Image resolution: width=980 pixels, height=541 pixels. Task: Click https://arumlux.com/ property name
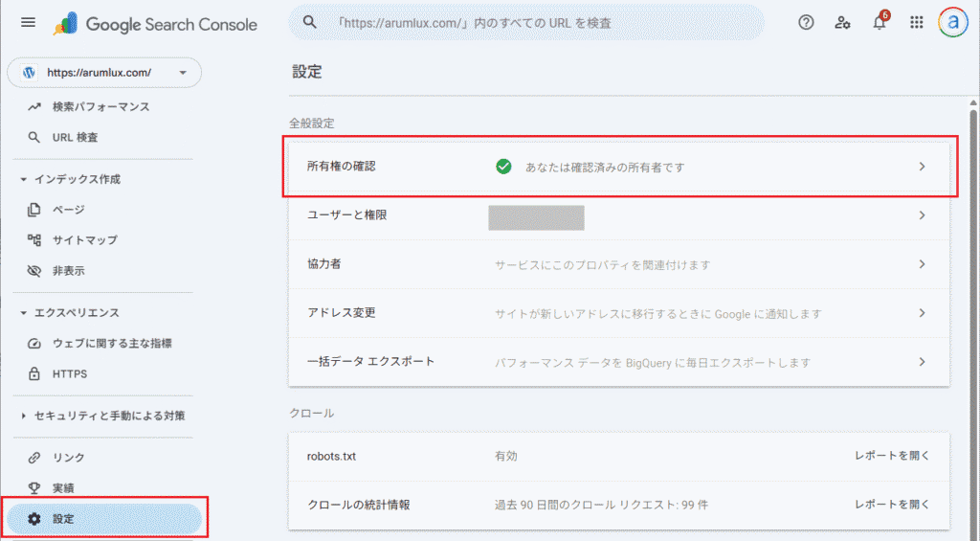click(100, 73)
